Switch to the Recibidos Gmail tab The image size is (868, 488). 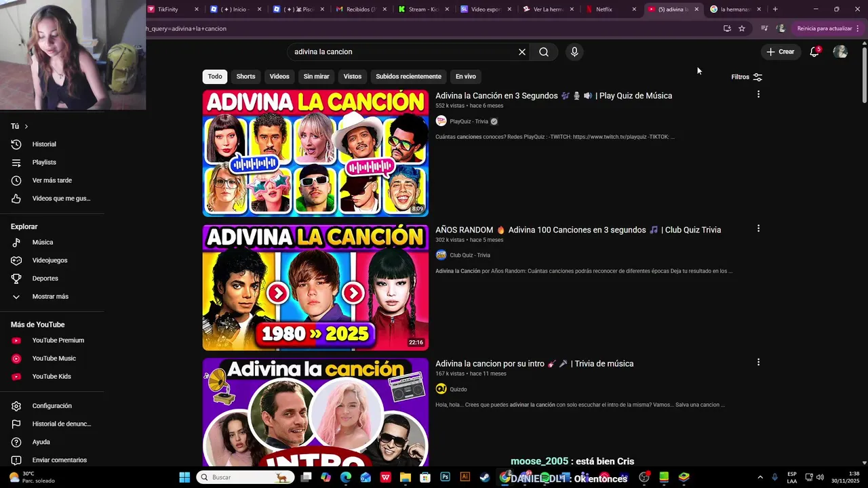(359, 9)
